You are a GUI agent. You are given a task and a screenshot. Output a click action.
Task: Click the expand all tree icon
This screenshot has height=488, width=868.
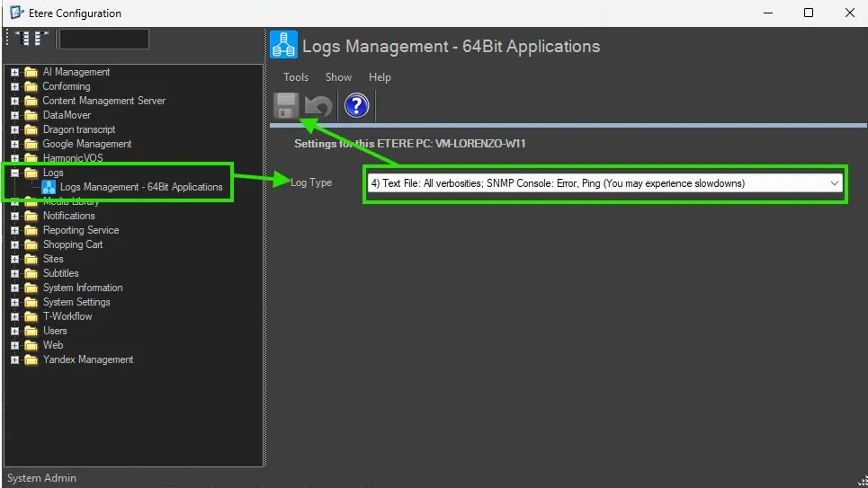[x=23, y=39]
